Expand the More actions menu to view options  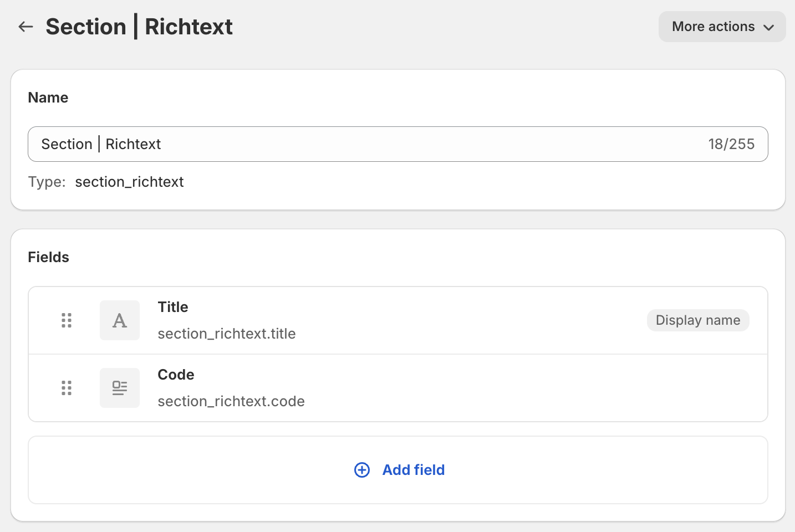[722, 26]
